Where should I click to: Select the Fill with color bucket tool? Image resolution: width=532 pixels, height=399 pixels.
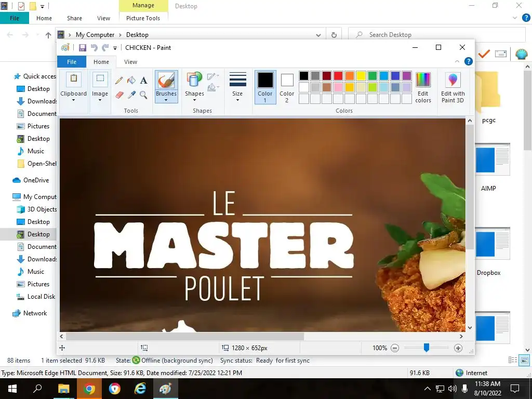(x=131, y=81)
